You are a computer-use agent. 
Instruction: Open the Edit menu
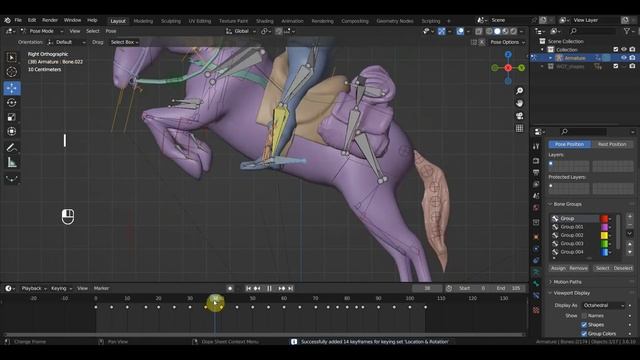point(32,20)
